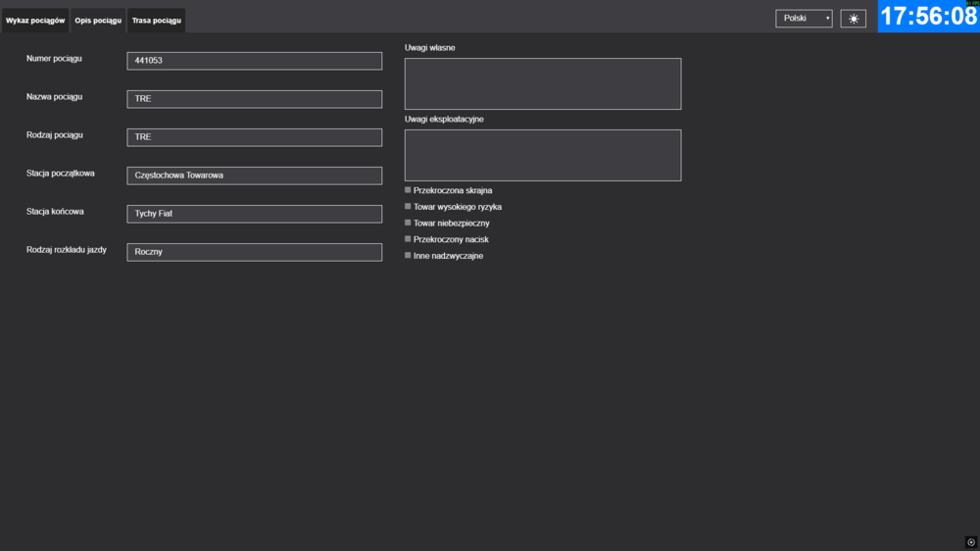Click the circular refresh icon in bottom corner
Screen dimensions: 980x551
tap(970, 542)
